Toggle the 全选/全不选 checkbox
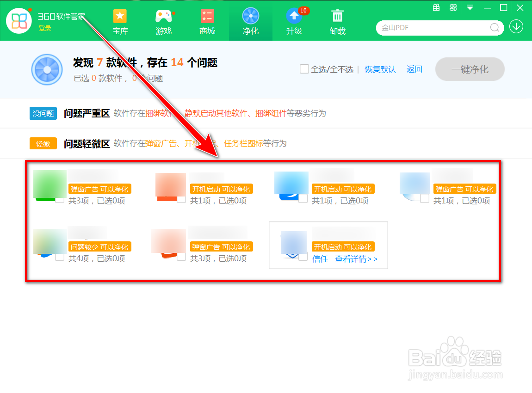 pyautogui.click(x=304, y=69)
